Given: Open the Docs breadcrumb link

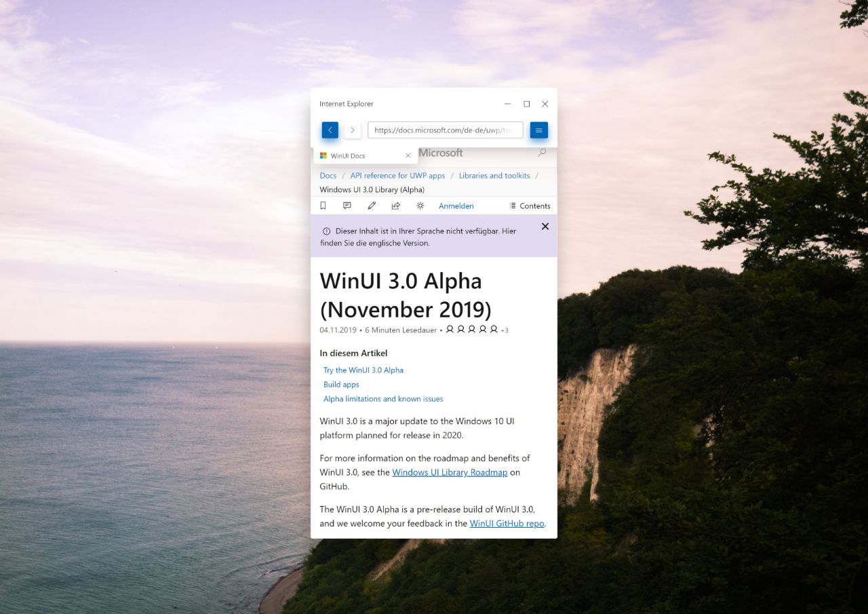Looking at the screenshot, I should click(328, 176).
